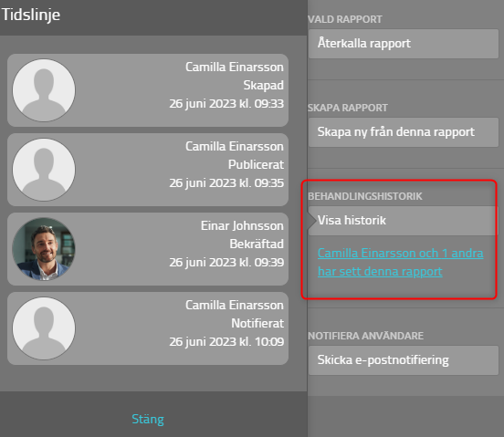504x437 pixels.
Task: Click avatar in the Notifierat timeline entry
Action: click(x=44, y=328)
